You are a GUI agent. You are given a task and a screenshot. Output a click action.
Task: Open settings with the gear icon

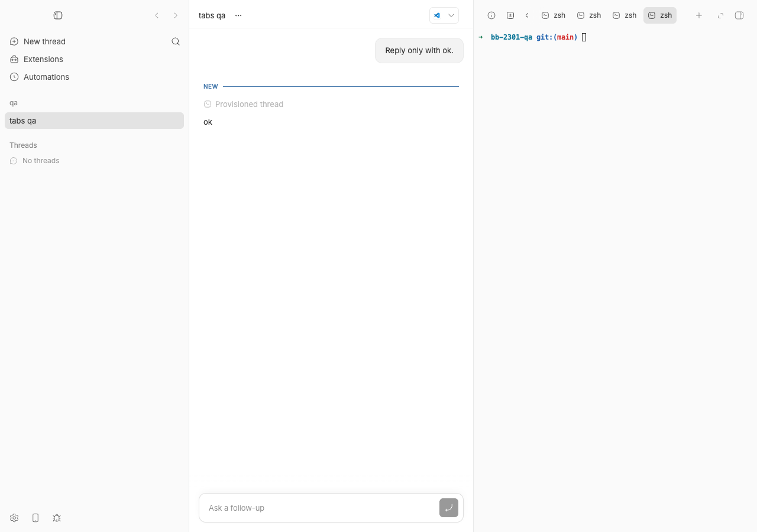(x=14, y=518)
